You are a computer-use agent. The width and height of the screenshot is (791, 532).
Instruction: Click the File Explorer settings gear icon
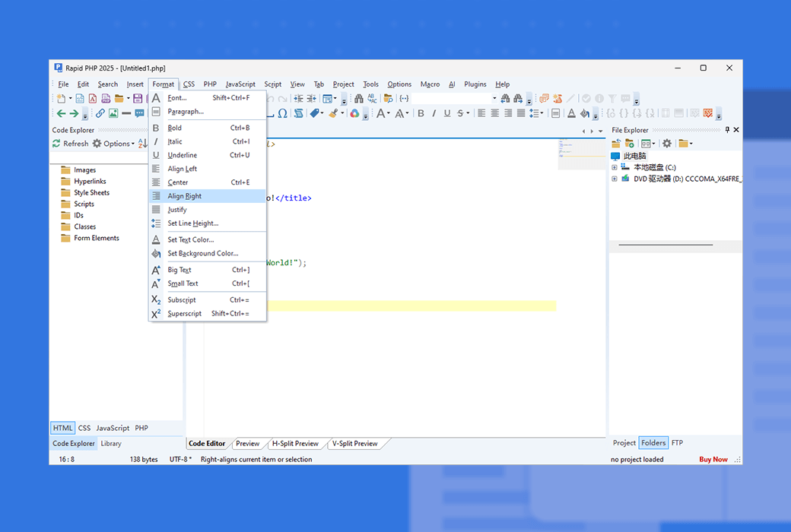(667, 144)
